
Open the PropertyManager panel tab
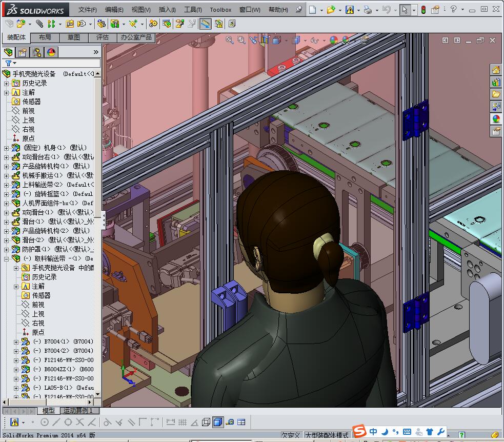[x=23, y=52]
